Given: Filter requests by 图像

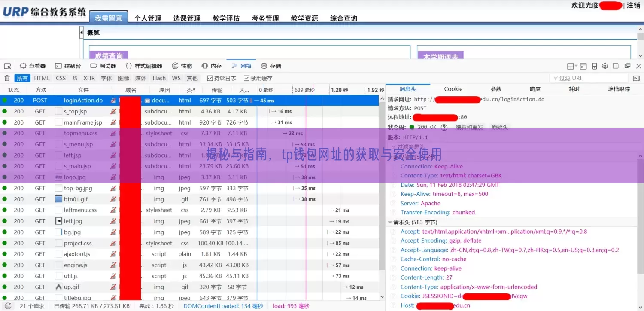Looking at the screenshot, I should pos(124,78).
